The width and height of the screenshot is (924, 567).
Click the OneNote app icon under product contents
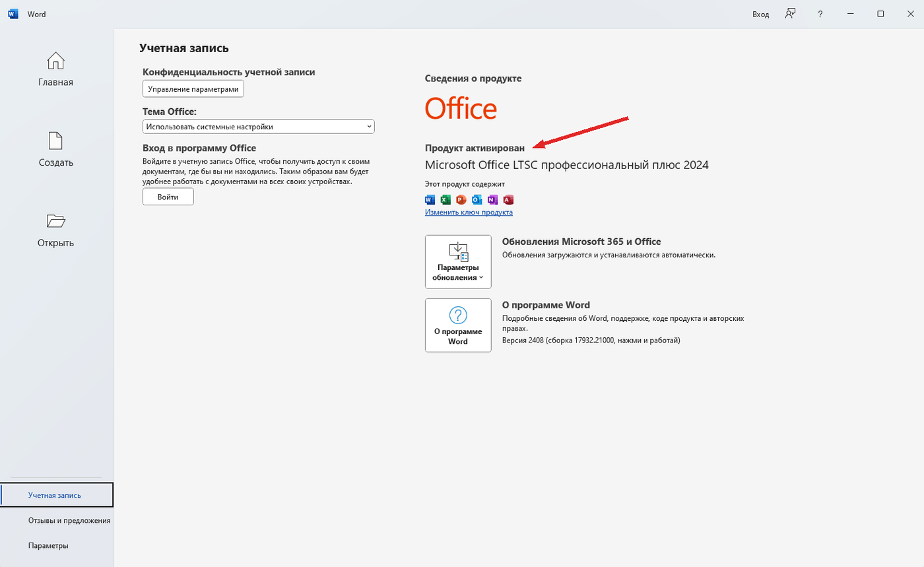point(492,199)
